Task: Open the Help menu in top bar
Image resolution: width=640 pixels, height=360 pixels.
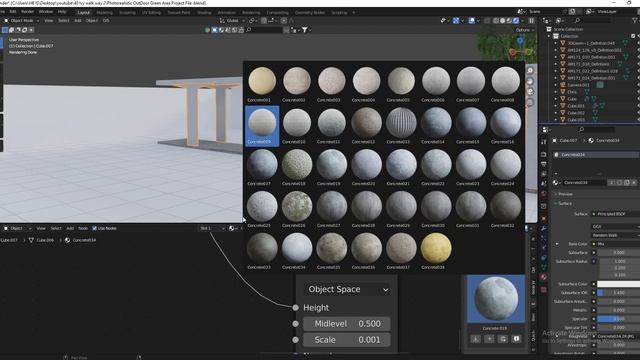Action: 62,12
